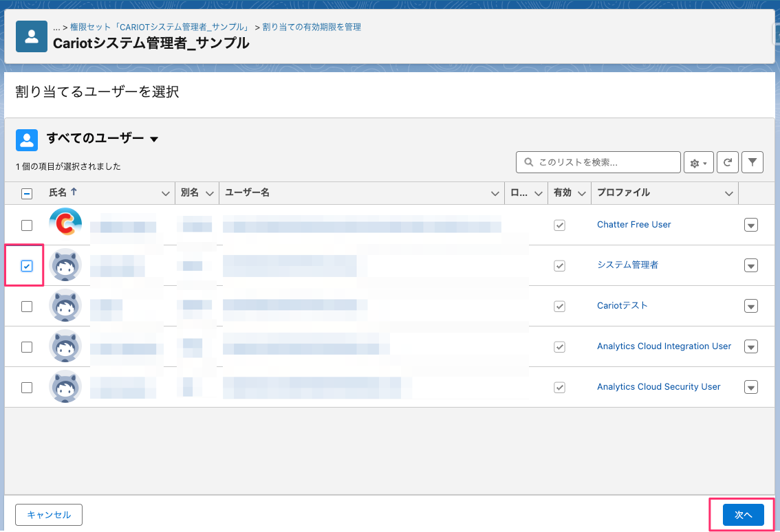Check the Analytics Cloud Integration User row checkbox
780x532 pixels.
pyautogui.click(x=27, y=347)
